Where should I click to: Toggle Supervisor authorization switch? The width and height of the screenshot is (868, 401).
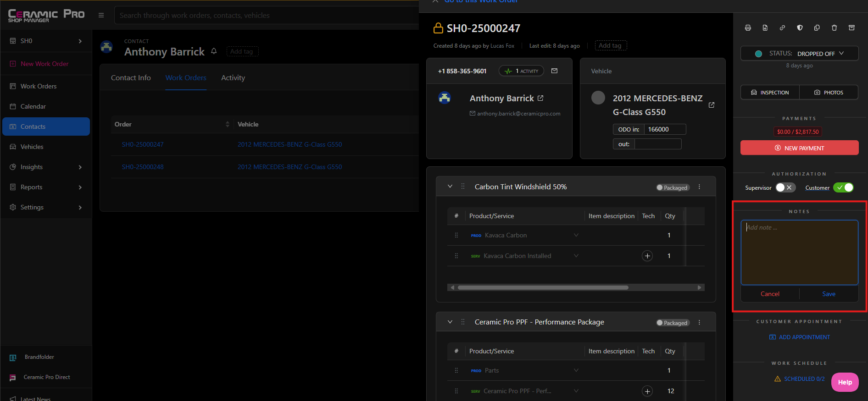point(785,187)
